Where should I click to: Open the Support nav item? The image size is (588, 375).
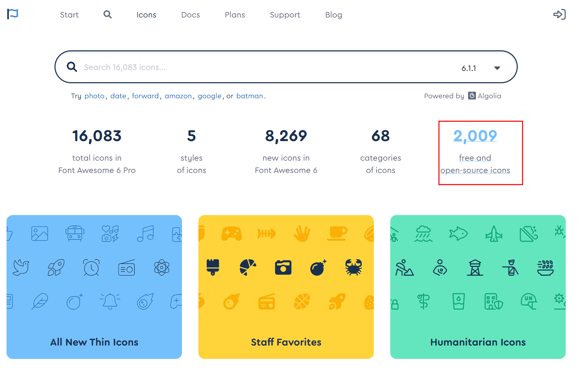(285, 15)
